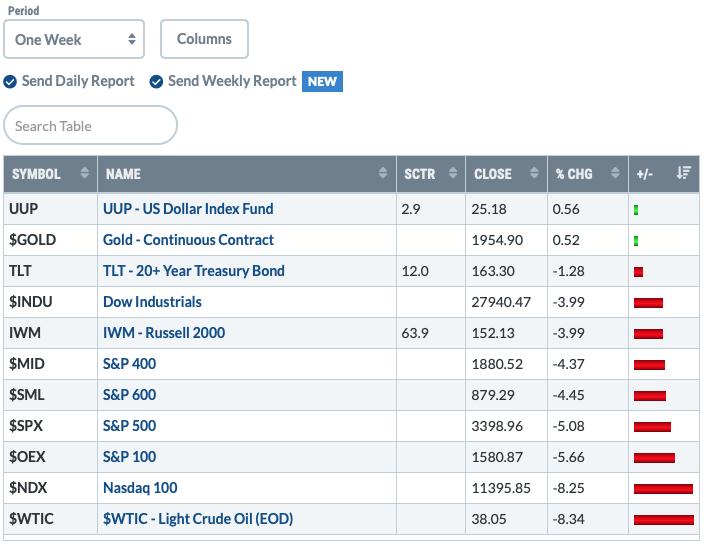
Task: Click the SYMBOL header label
Action: (36, 174)
